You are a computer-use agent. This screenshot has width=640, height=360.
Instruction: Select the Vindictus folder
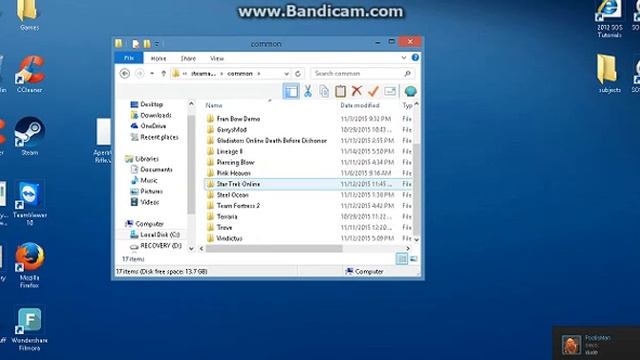point(229,238)
